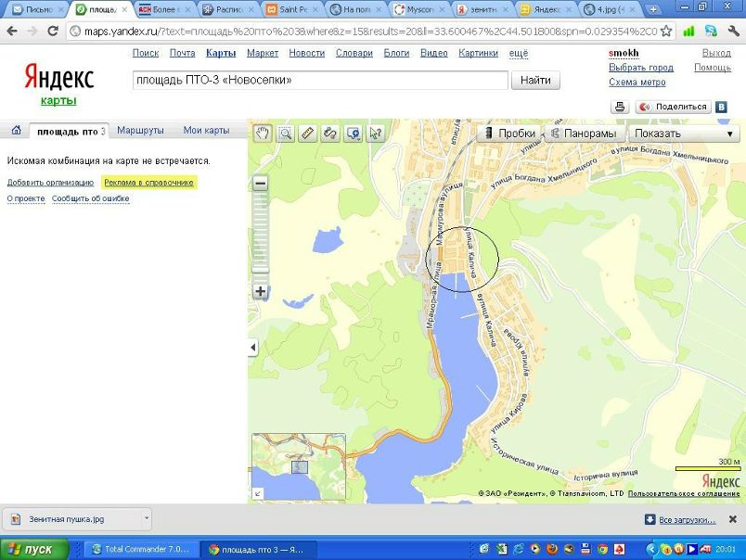
Task: Click the home icon in left panel
Action: pos(16,131)
